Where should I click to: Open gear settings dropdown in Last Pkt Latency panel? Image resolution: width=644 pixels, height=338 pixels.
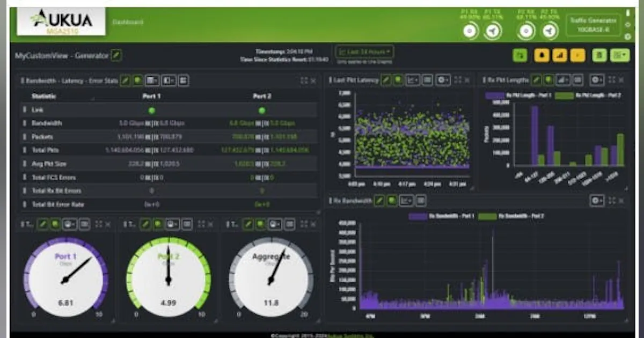[443, 80]
